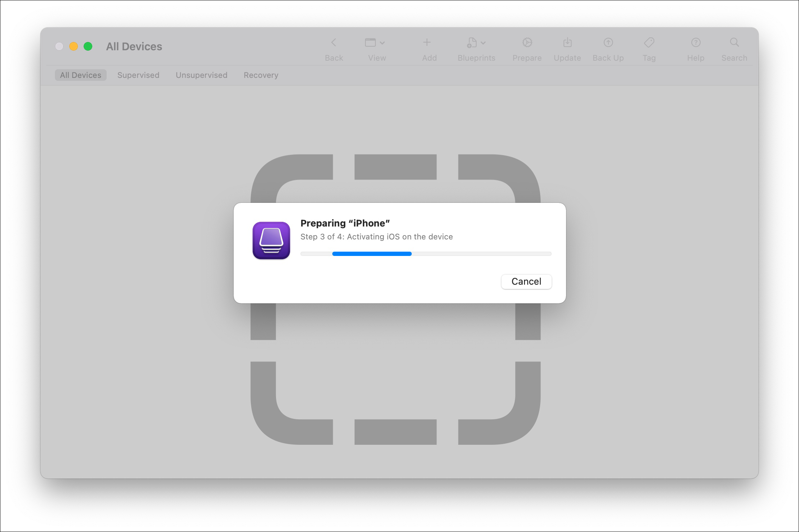Viewport: 799px width, 532px height.
Task: Open the Blueprints document icon
Action: [472, 43]
